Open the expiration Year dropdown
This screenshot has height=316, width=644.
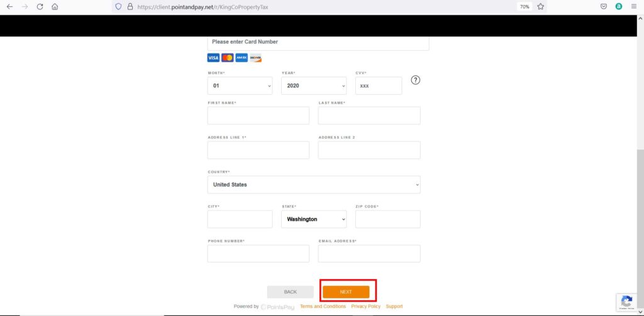tap(314, 85)
